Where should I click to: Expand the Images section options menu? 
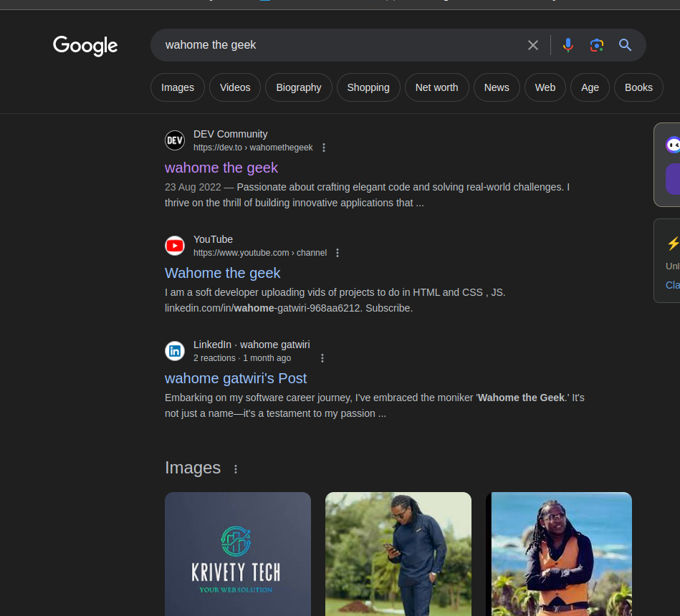pos(236,469)
